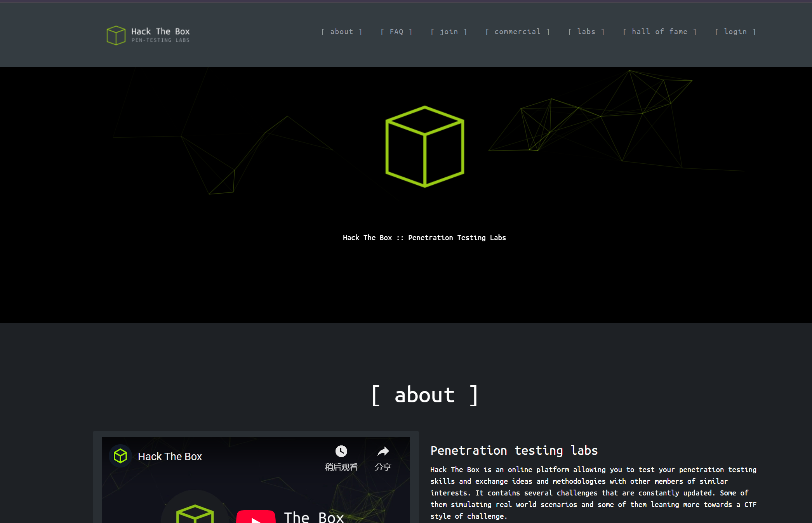This screenshot has height=523, width=812.
Task: Click the YouTube channel avatar icon
Action: [x=120, y=456]
